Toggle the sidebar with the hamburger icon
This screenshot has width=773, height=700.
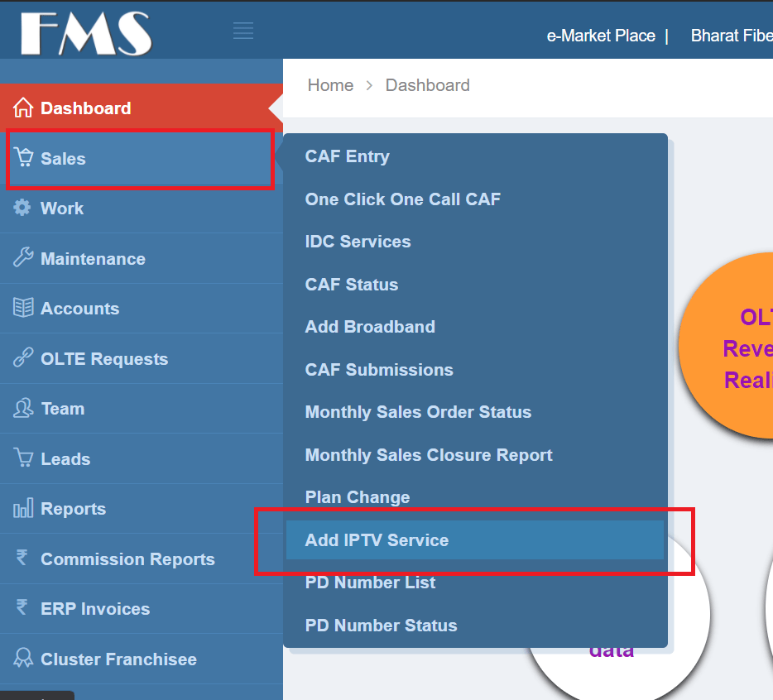coord(242,30)
